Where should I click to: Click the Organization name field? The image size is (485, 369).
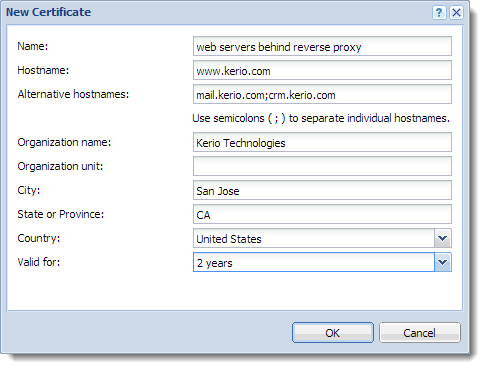coord(322,142)
